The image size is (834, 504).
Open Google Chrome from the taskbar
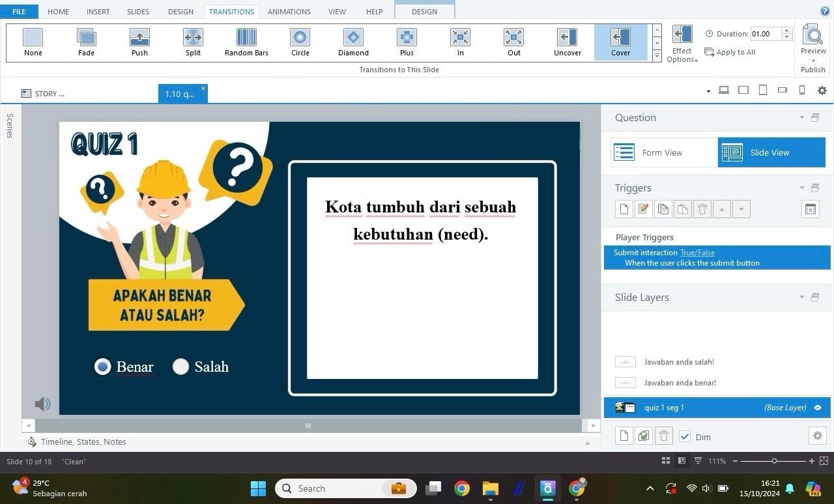tap(462, 488)
